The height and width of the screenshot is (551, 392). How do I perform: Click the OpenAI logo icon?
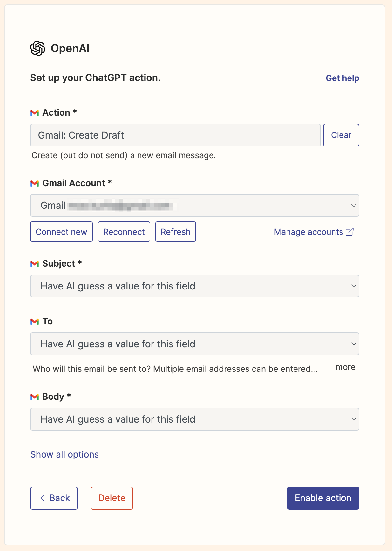pyautogui.click(x=38, y=48)
